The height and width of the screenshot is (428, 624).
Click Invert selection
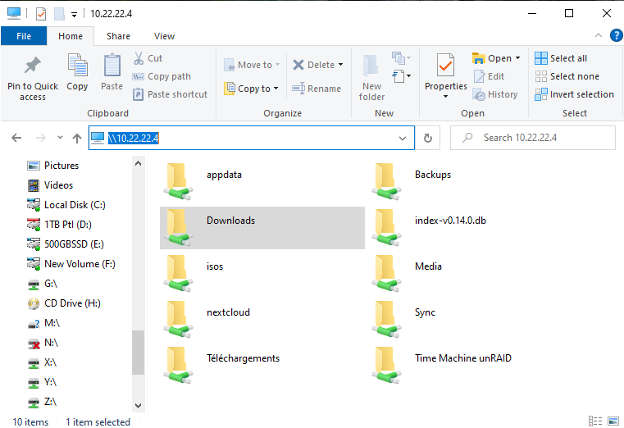click(574, 94)
